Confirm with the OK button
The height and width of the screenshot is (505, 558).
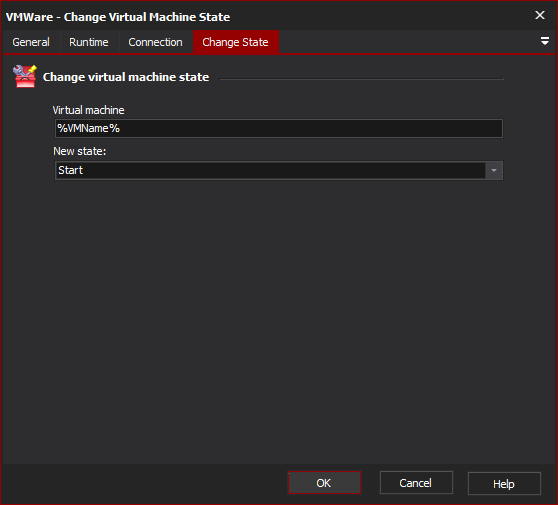(x=324, y=483)
